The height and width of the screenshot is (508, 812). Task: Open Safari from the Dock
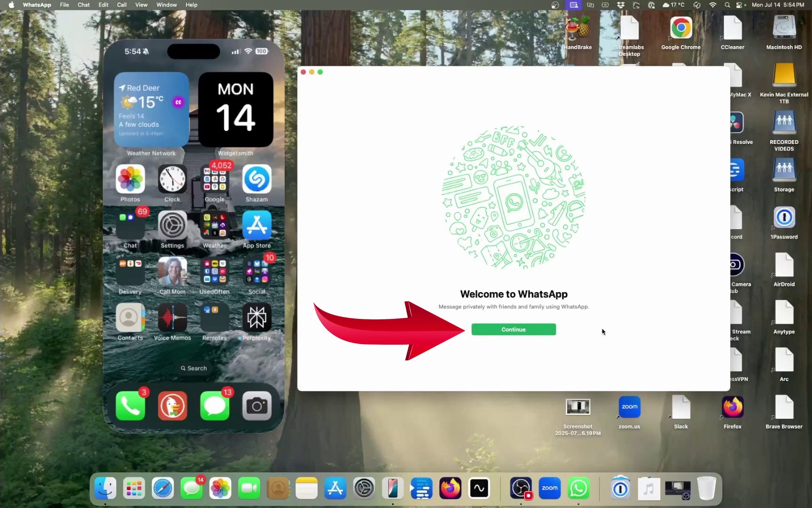point(163,489)
